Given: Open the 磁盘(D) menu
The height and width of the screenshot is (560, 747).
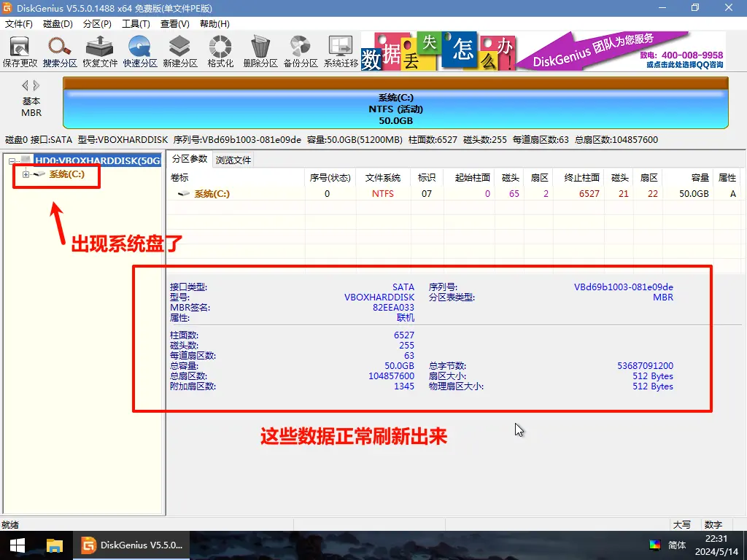Looking at the screenshot, I should [58, 24].
